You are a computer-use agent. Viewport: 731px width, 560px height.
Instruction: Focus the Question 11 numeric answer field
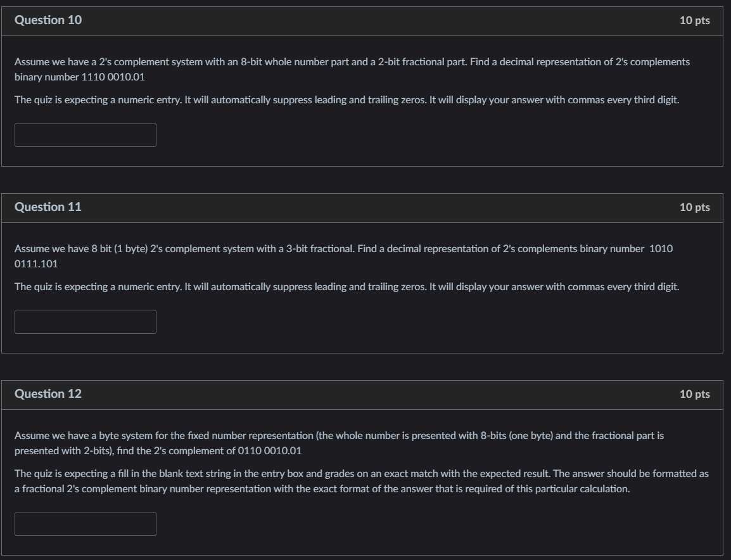(86, 322)
